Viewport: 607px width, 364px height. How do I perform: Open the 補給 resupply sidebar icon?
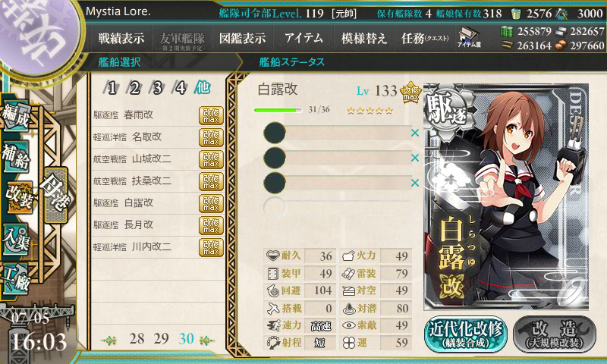tap(16, 156)
